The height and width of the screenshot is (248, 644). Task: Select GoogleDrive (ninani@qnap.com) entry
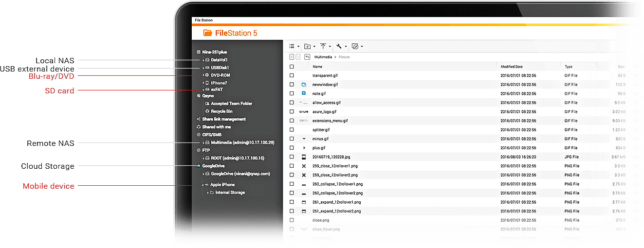tap(240, 174)
